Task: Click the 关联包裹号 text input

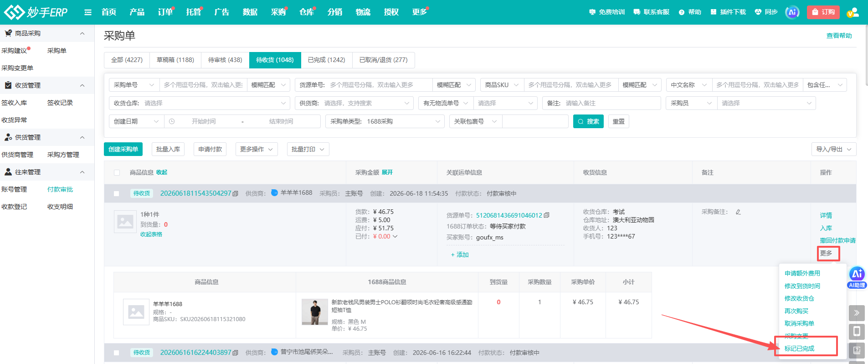Action: point(535,121)
